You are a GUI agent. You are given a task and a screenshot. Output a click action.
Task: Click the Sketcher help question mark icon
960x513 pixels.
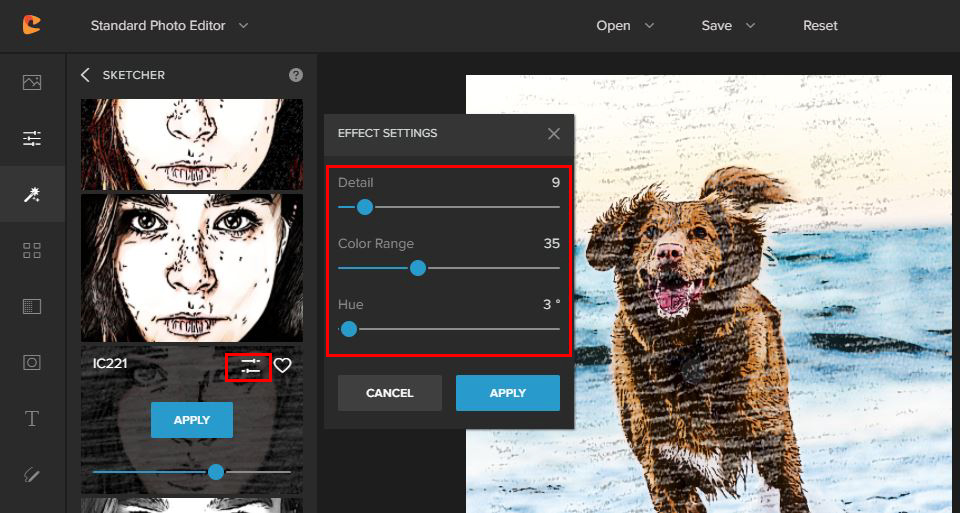[x=296, y=75]
